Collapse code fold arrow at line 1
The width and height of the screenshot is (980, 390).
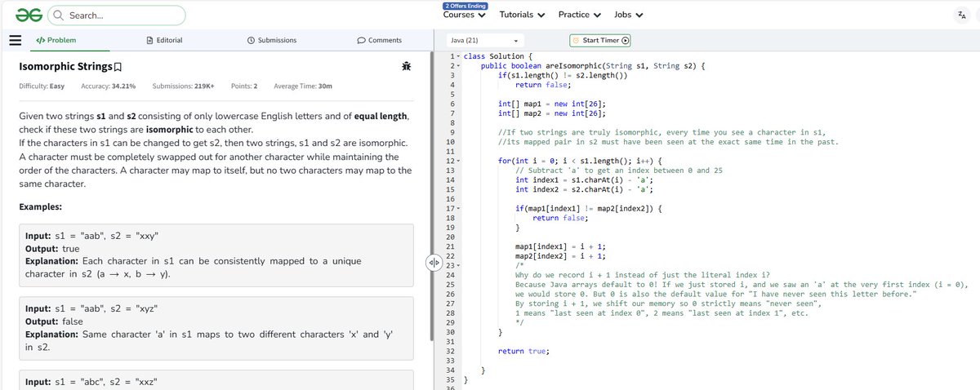(457, 56)
